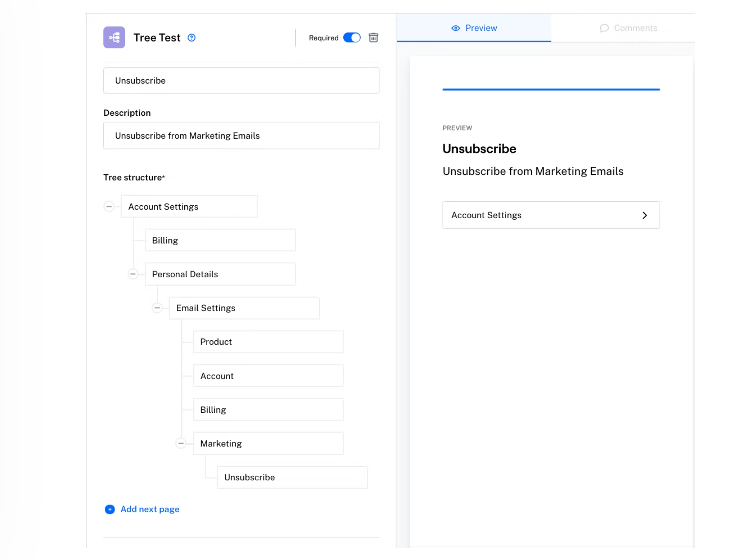Click the PREVIEW caption text
The image size is (749, 560).
point(457,128)
